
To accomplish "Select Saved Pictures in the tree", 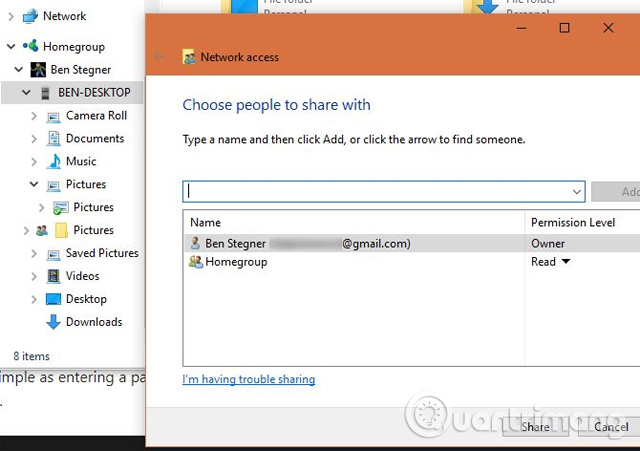I will (102, 253).
